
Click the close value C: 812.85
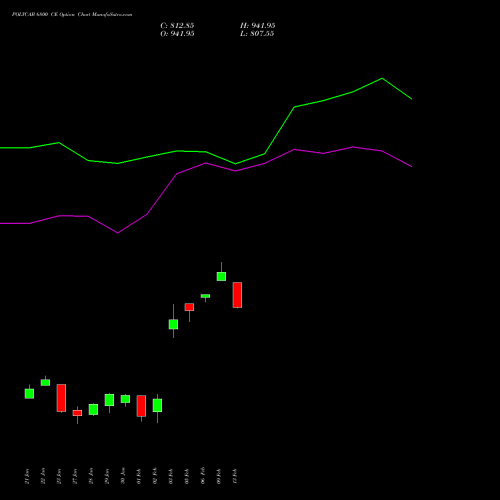pos(177,26)
